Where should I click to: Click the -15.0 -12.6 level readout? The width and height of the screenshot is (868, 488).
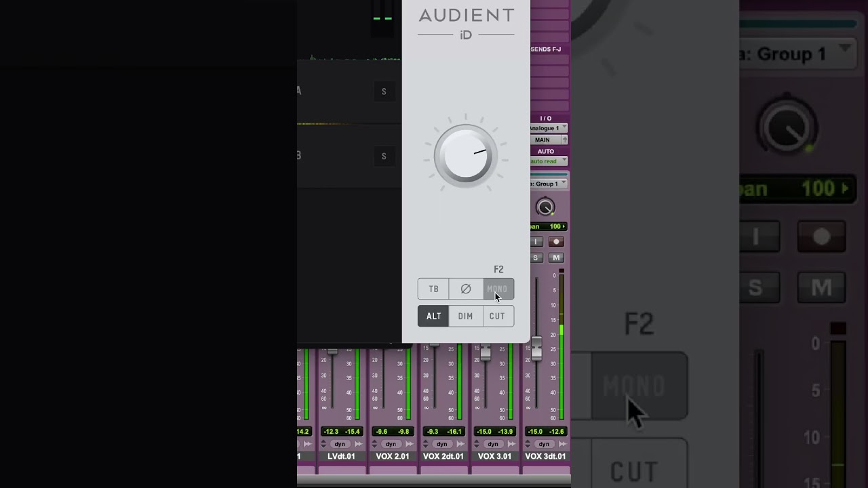(x=545, y=432)
